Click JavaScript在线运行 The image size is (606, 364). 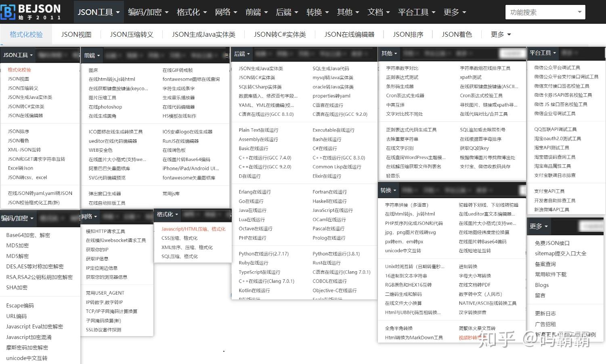point(333,210)
